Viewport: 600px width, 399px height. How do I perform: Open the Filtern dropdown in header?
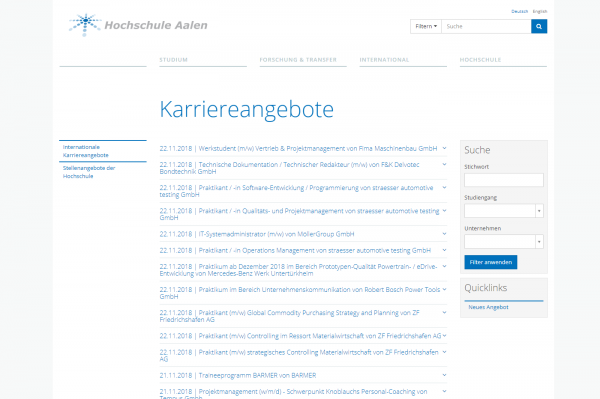[426, 26]
